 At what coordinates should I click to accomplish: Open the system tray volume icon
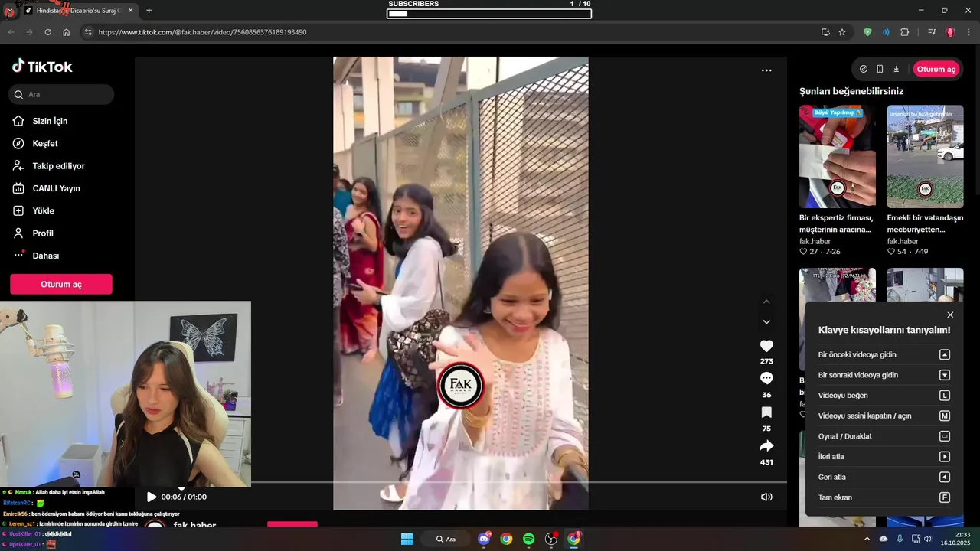tap(928, 539)
